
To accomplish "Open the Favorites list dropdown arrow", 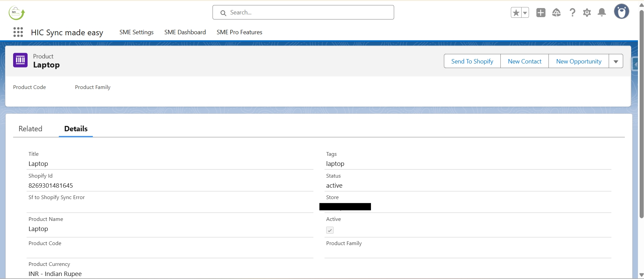I will coord(525,13).
